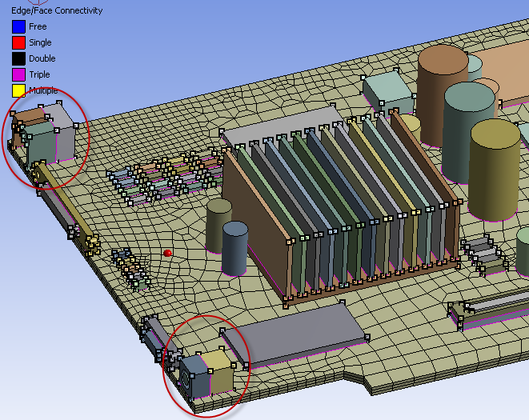Click the Free legend label

pyautogui.click(x=38, y=26)
